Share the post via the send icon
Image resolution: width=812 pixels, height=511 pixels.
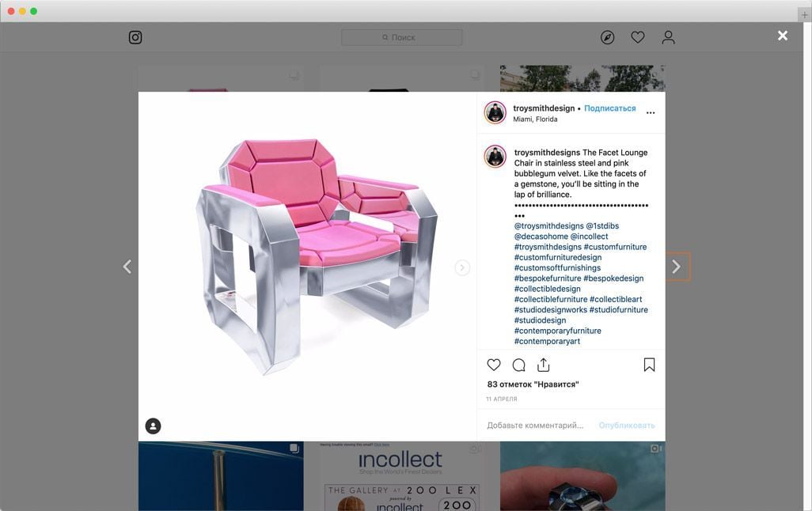coord(544,365)
